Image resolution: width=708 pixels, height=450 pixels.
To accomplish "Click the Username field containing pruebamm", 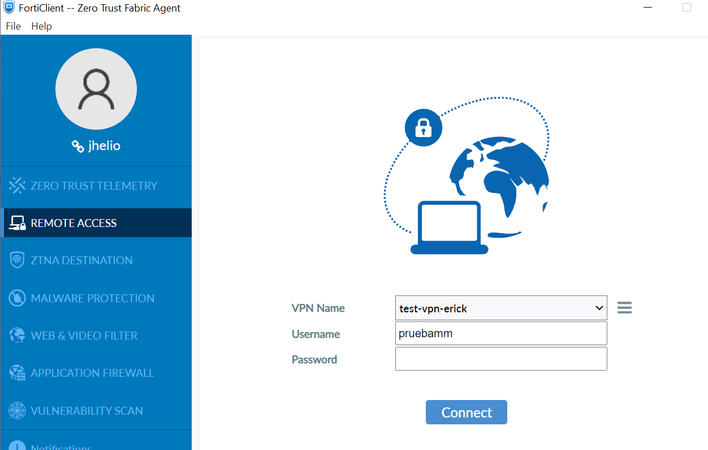I will click(x=501, y=334).
